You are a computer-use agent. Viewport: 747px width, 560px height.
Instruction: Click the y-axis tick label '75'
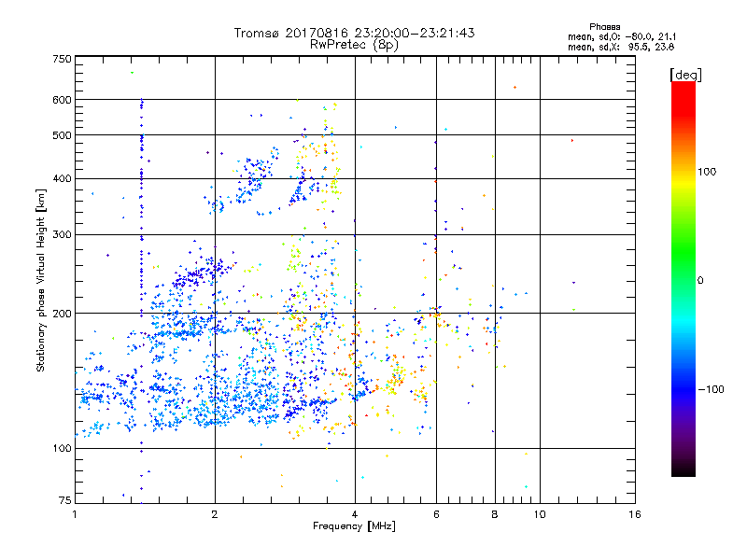65,500
